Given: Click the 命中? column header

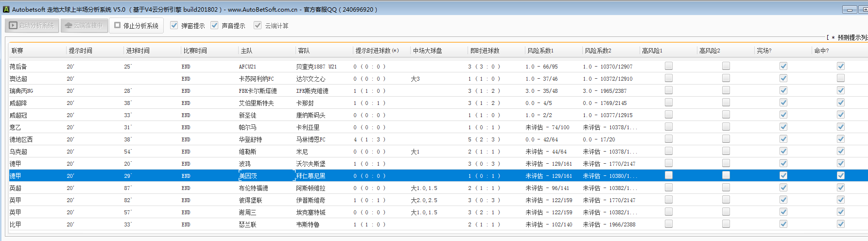Looking at the screenshot, I should [x=821, y=51].
